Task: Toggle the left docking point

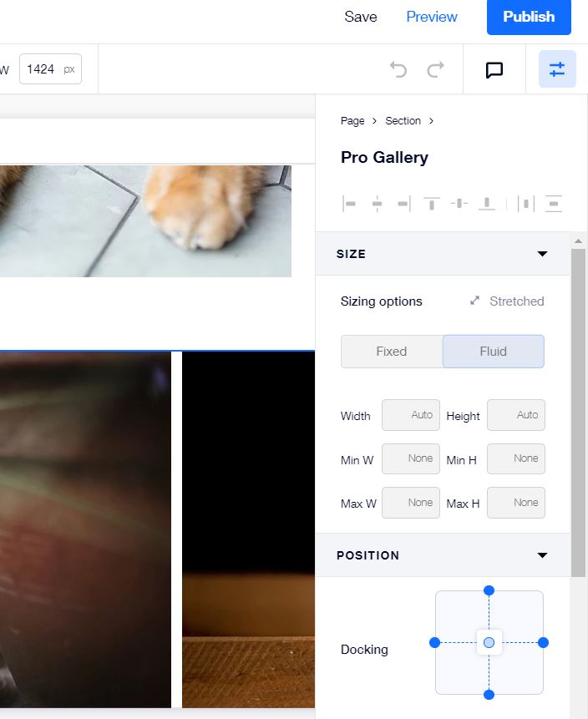Action: (435, 643)
